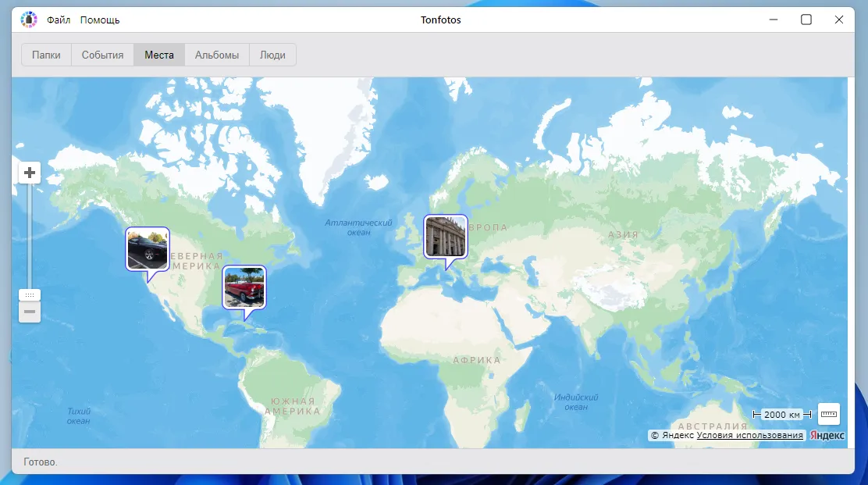Screen dimensions: 868x485
Task: Go to the Альбомы tab
Action: pyautogui.click(x=217, y=55)
